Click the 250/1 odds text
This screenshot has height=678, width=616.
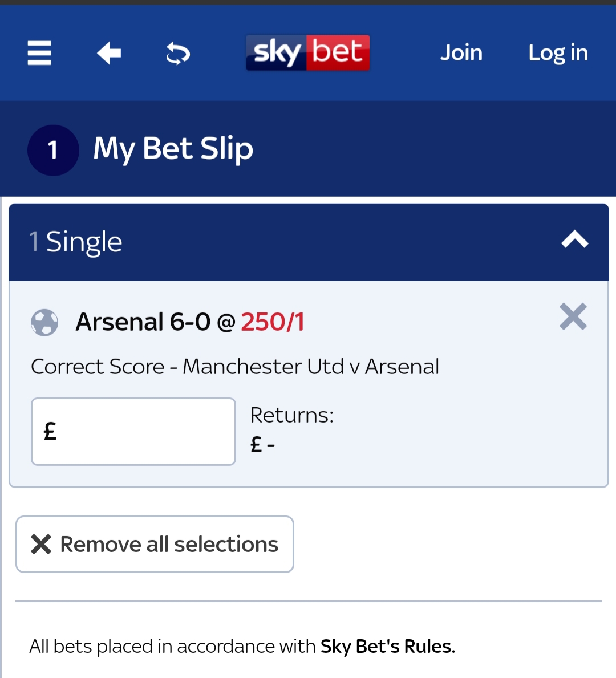[273, 322]
